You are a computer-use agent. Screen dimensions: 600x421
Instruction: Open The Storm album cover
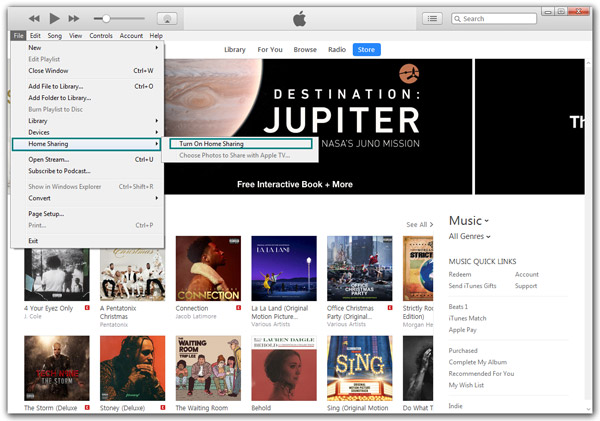(57, 368)
